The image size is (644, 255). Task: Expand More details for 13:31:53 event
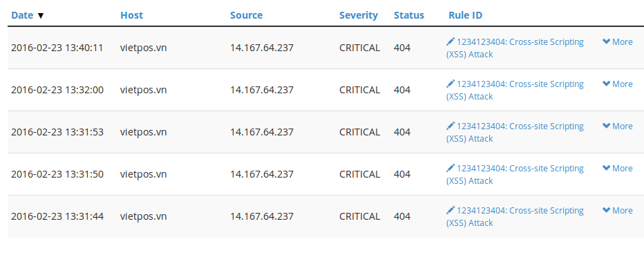pyautogui.click(x=617, y=126)
